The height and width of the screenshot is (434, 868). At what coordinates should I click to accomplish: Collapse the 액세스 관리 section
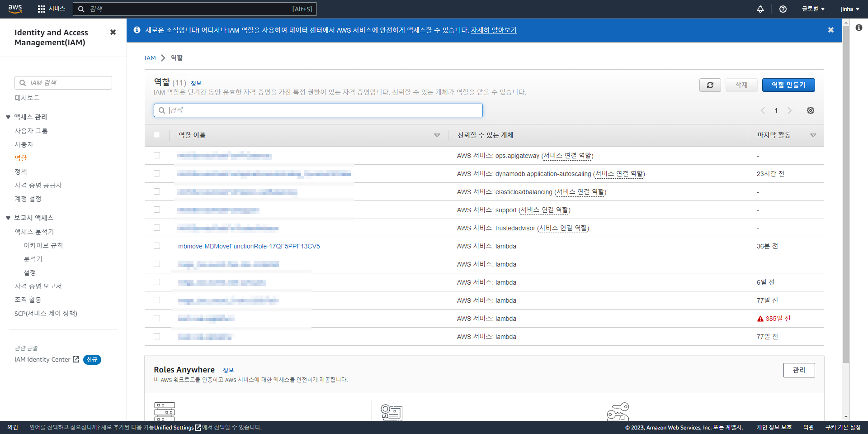[8, 117]
